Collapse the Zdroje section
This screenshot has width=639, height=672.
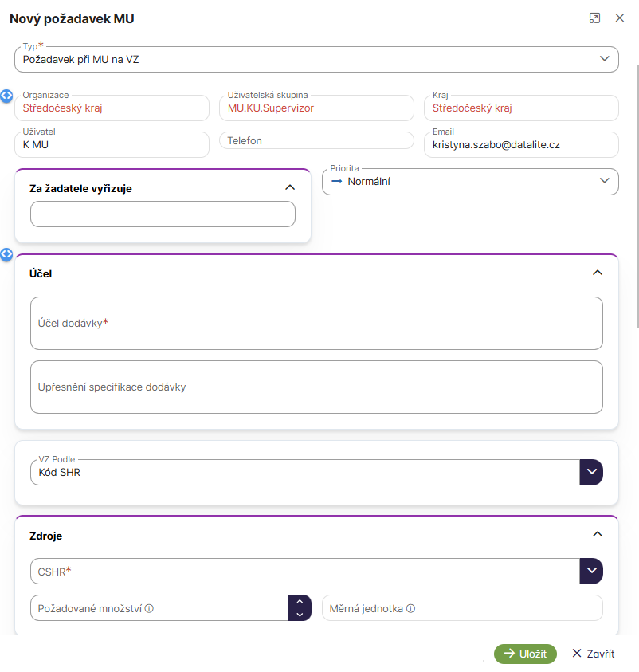point(598,535)
